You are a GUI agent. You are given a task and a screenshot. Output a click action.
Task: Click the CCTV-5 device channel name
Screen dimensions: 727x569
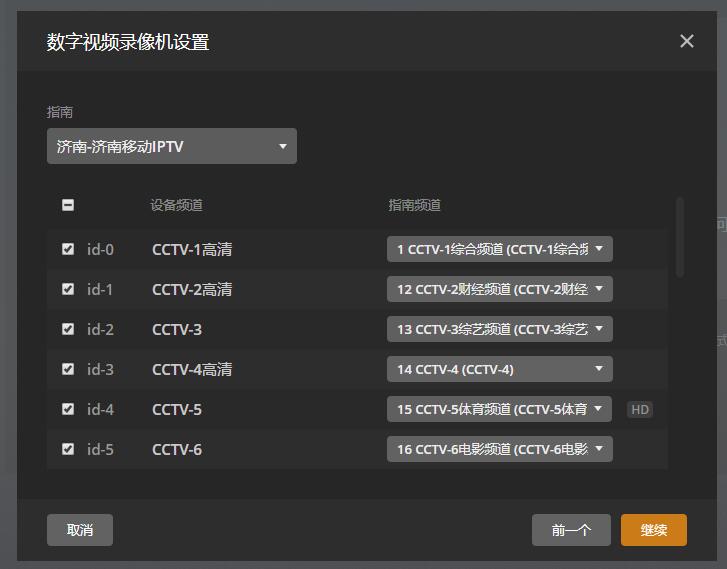point(177,409)
